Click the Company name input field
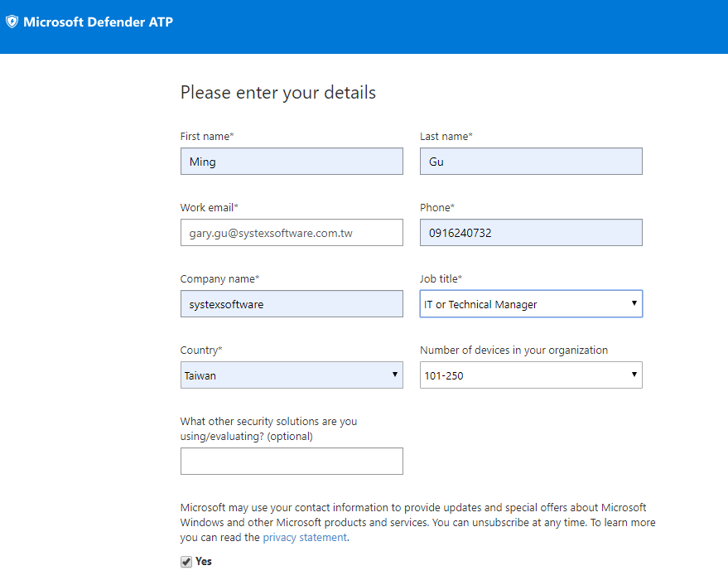Viewport: 728px width, 585px height. pos(292,304)
